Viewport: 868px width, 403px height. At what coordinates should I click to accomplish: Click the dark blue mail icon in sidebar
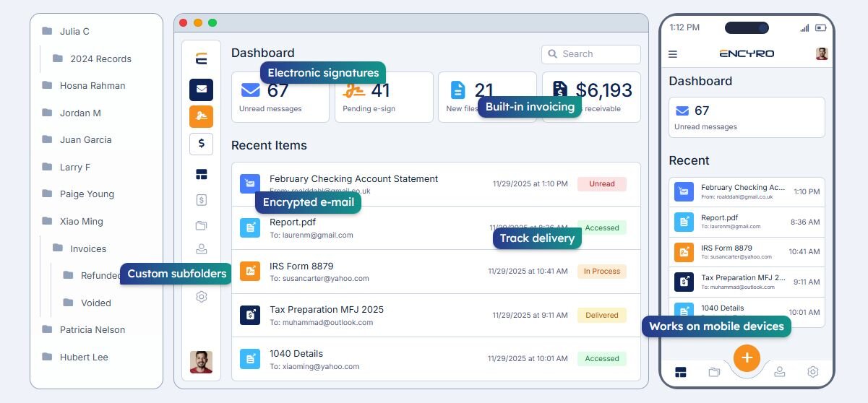201,90
